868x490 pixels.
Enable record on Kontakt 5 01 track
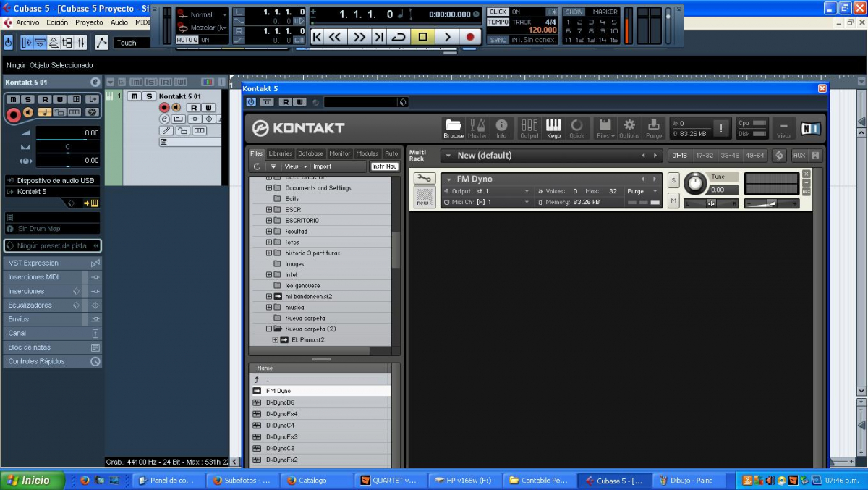pyautogui.click(x=164, y=108)
